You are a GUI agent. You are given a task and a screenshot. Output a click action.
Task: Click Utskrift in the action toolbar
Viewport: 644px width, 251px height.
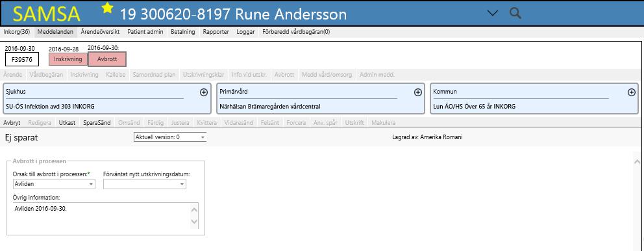[x=354, y=123]
